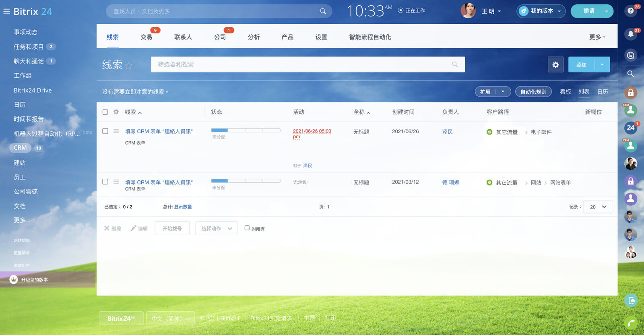
Task: Click the 开始拨号 button
Action: click(x=172, y=228)
